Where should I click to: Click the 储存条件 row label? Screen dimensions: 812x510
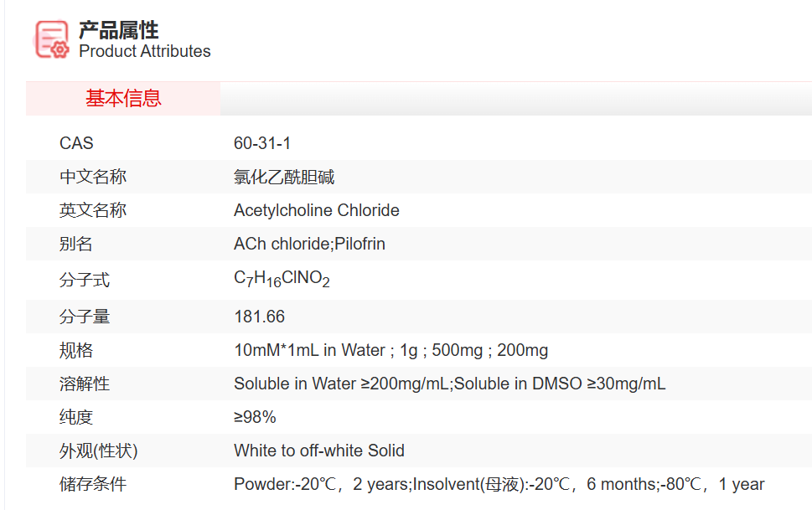[x=93, y=484]
